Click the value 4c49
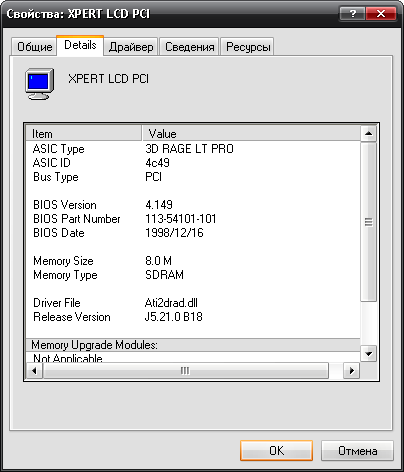The height and width of the screenshot is (472, 404). pos(157,163)
